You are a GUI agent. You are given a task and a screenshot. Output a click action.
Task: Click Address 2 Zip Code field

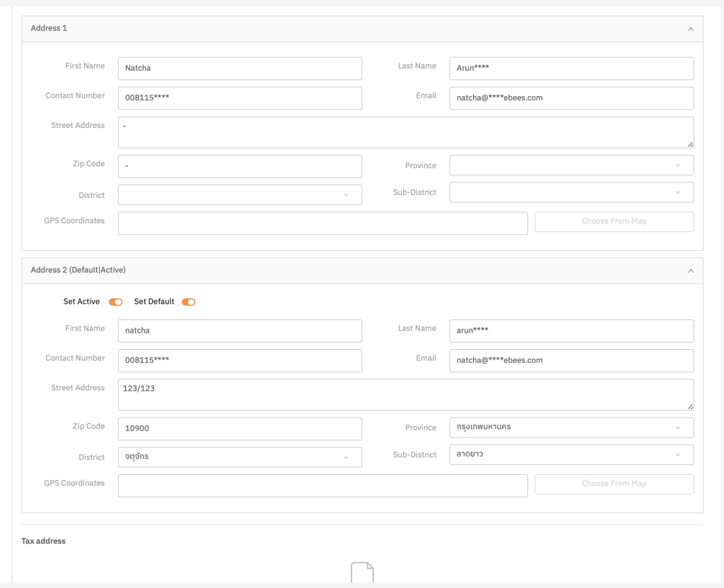click(x=240, y=428)
